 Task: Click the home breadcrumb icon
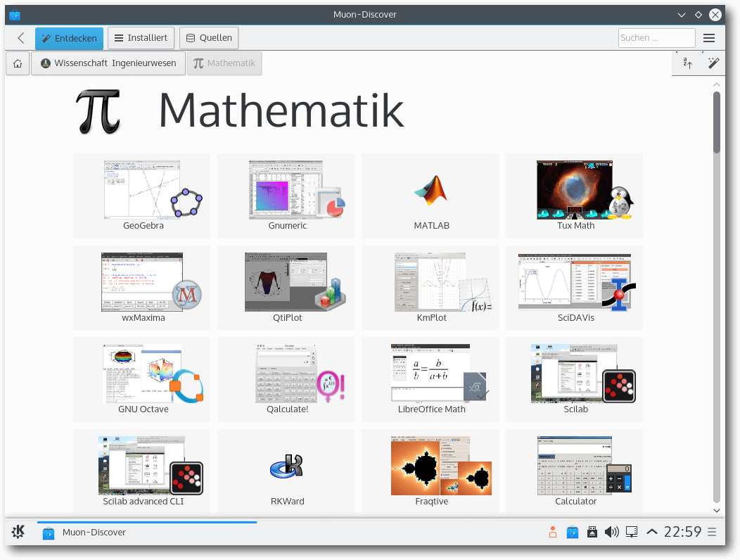point(18,63)
